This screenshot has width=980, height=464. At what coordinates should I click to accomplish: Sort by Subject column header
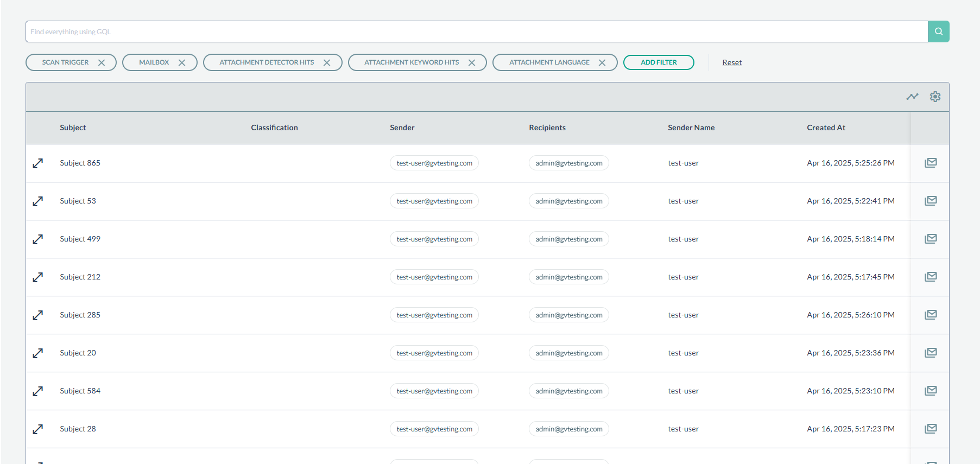click(x=73, y=128)
